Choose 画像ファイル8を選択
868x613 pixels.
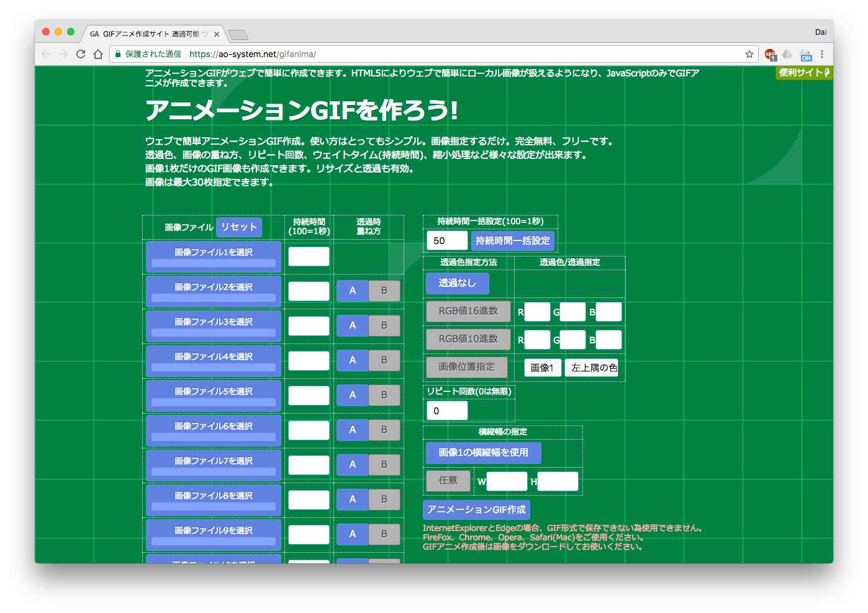tap(214, 501)
